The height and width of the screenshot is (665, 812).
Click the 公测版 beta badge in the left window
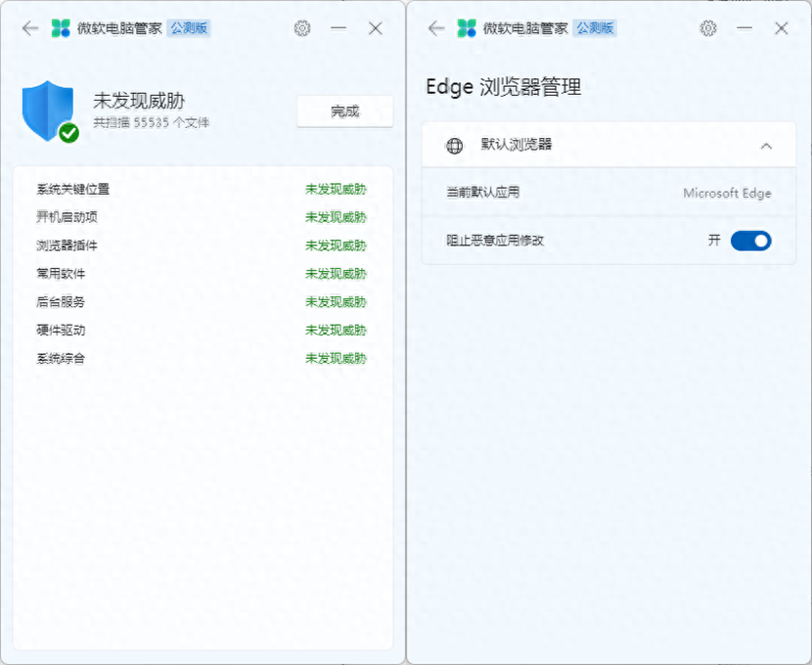pyautogui.click(x=186, y=27)
